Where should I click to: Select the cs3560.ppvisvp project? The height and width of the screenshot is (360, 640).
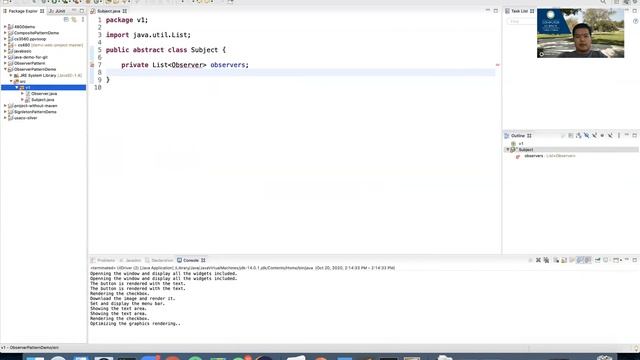point(30,39)
